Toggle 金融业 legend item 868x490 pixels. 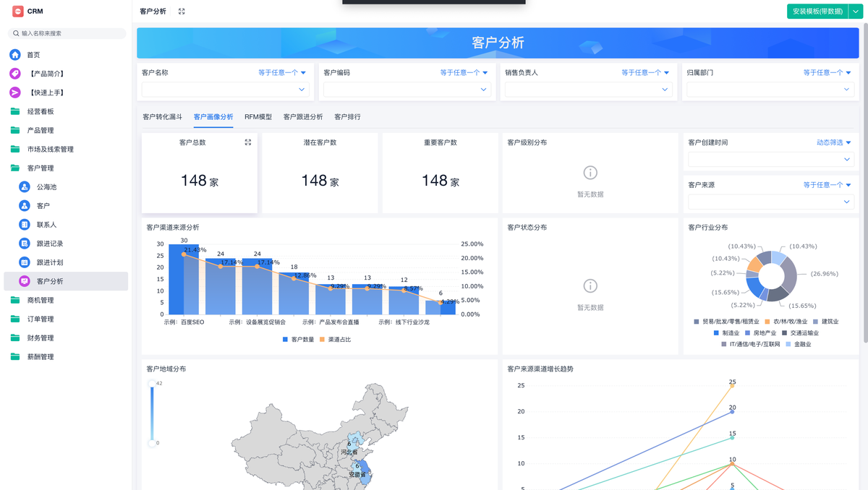[799, 345]
